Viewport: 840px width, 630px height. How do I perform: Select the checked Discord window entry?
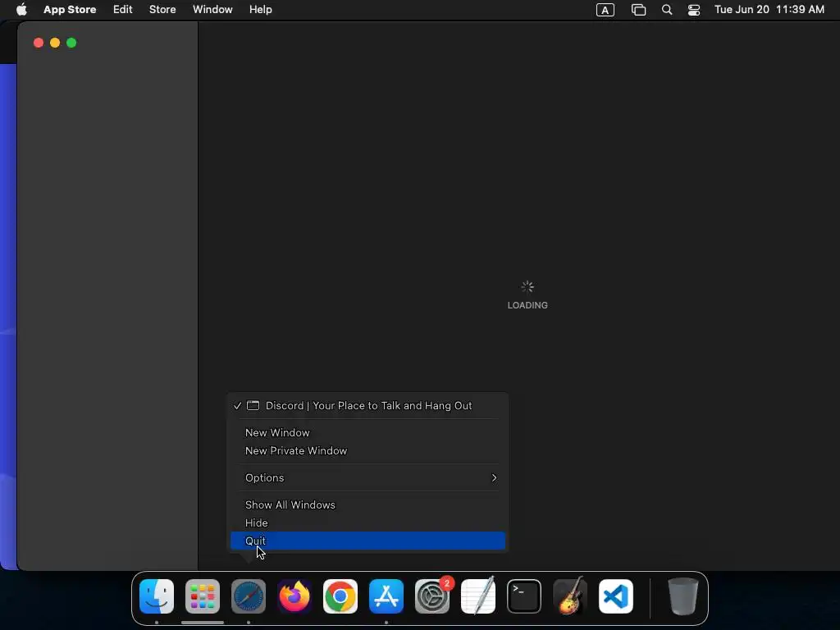(x=367, y=405)
